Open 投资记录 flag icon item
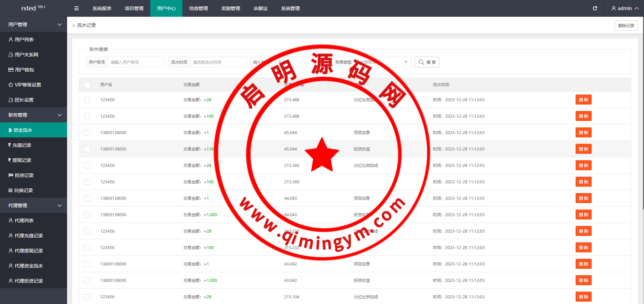 click(11, 175)
